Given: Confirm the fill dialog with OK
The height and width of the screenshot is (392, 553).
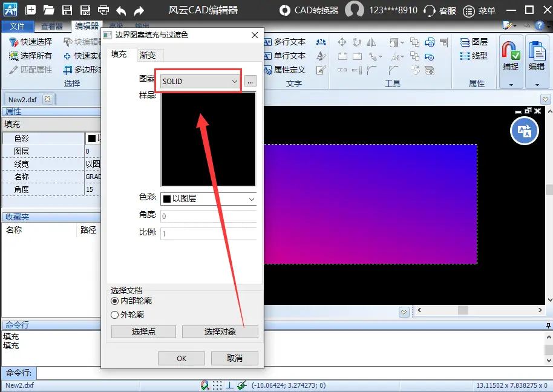Looking at the screenshot, I should click(x=182, y=359).
